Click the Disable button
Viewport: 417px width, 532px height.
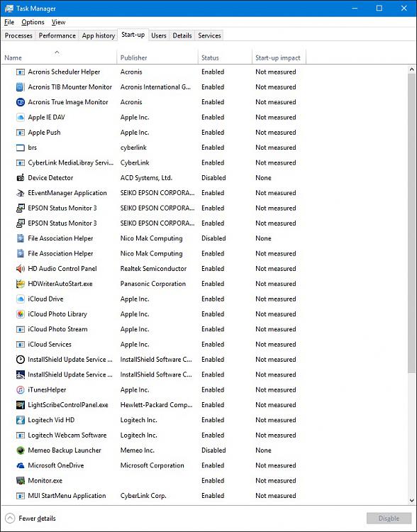point(389,519)
